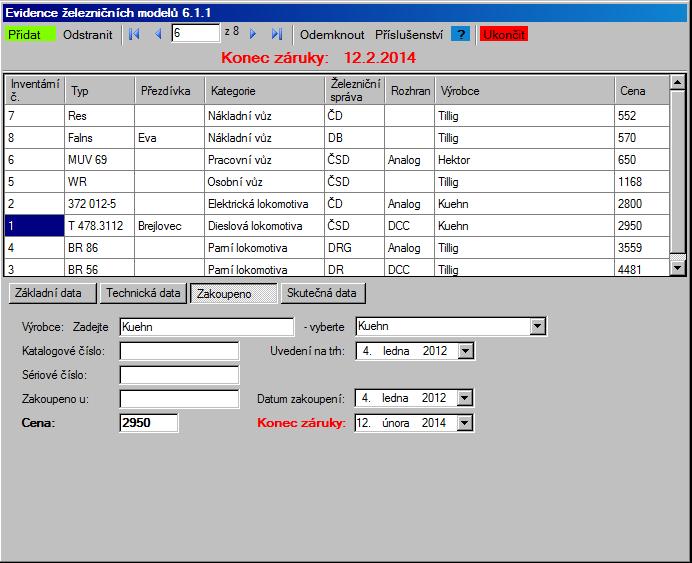This screenshot has height=563, width=692.
Task: Switch to the Základní data tab
Action: tap(50, 293)
